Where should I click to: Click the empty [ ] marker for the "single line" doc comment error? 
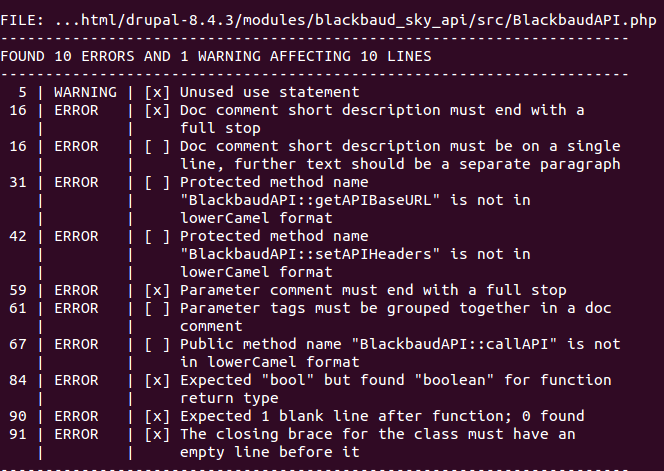pyautogui.click(x=157, y=146)
